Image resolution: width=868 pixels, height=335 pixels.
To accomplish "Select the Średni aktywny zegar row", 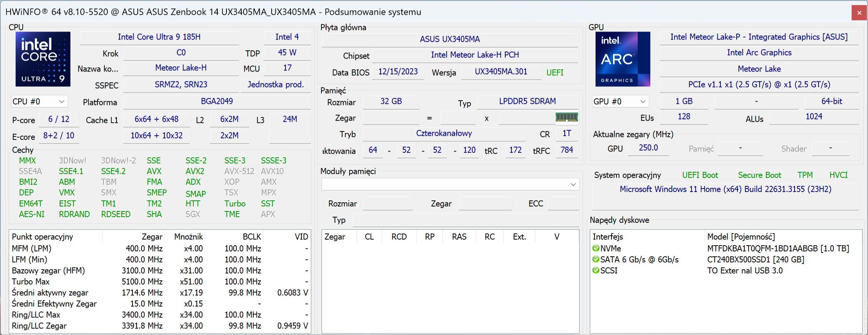I will pyautogui.click(x=160, y=293).
